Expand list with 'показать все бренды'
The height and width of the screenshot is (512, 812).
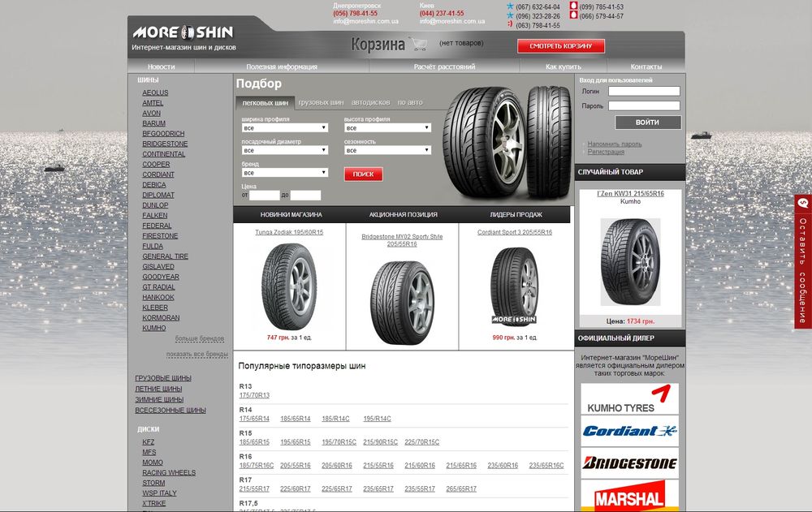click(197, 354)
